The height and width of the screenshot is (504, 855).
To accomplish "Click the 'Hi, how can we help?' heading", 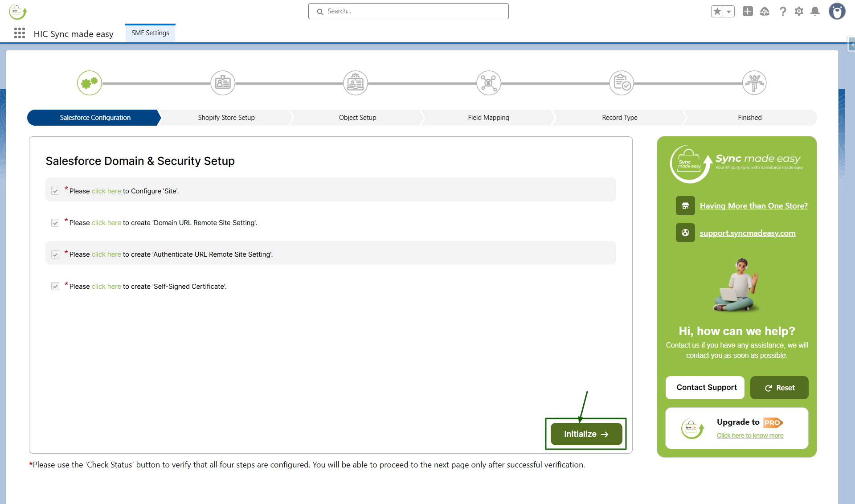I will tap(736, 331).
